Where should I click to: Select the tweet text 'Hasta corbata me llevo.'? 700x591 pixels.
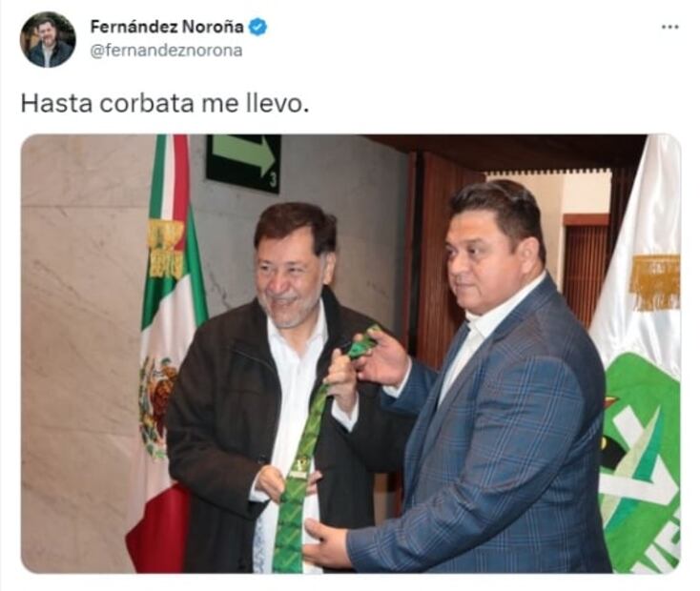pyautogui.click(x=165, y=103)
